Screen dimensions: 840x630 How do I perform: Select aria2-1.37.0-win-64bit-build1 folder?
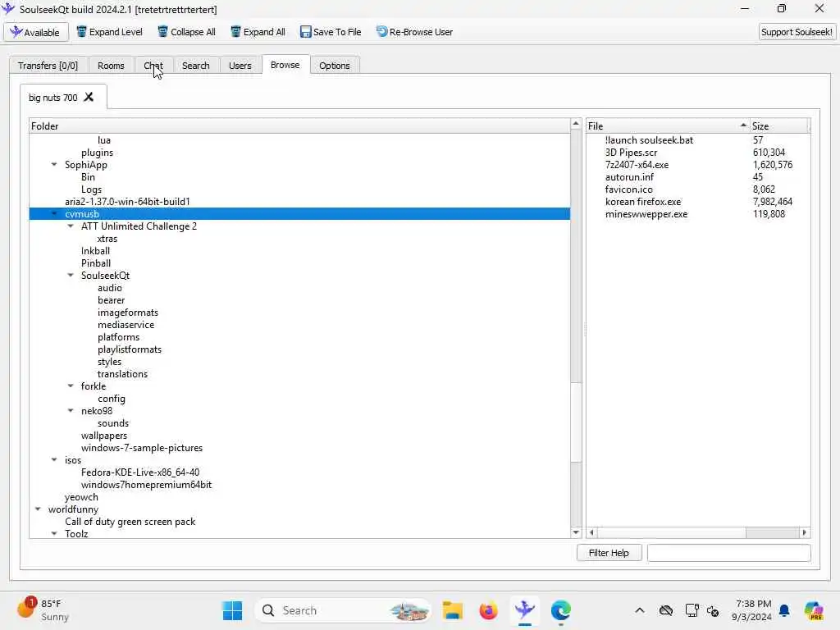pos(127,202)
